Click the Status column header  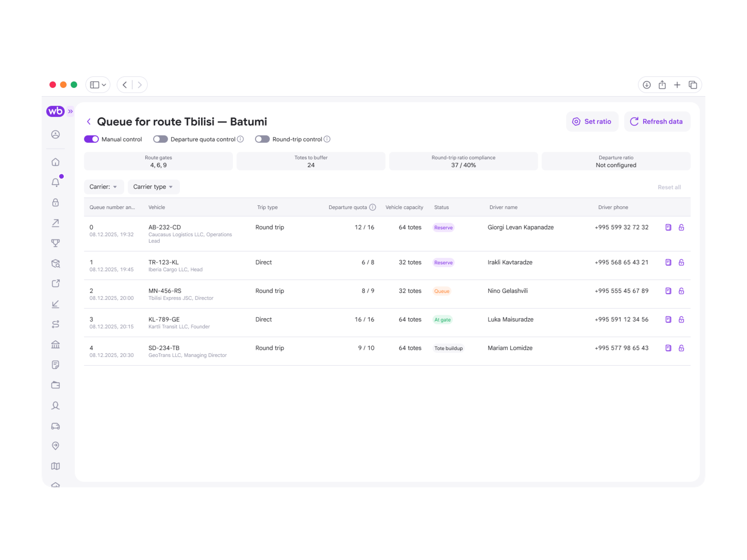point(441,207)
